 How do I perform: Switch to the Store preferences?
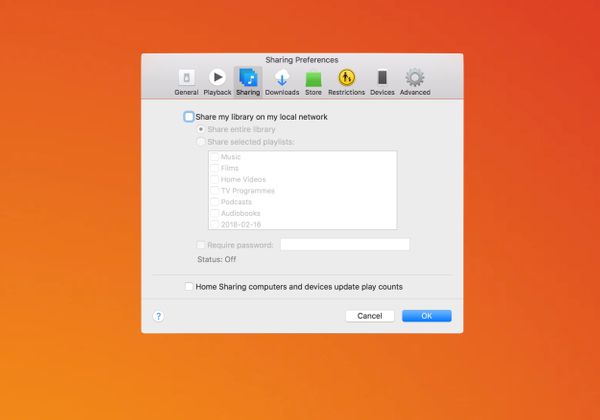point(313,80)
